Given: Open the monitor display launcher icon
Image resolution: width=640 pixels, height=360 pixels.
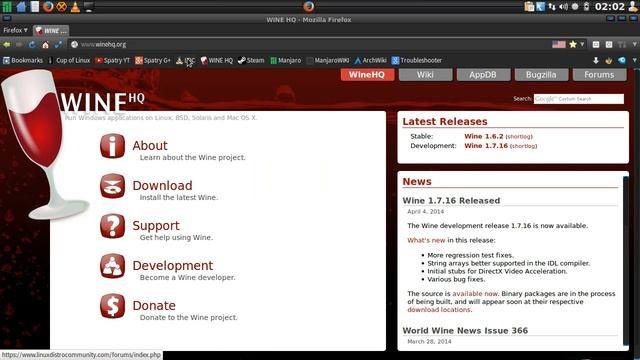Looking at the screenshot, I should click(x=89, y=7).
